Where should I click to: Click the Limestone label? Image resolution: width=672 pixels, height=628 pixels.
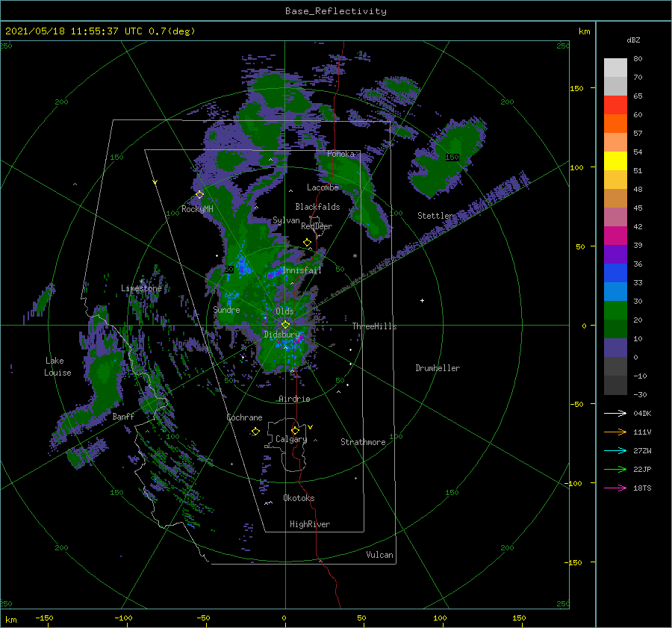[141, 288]
